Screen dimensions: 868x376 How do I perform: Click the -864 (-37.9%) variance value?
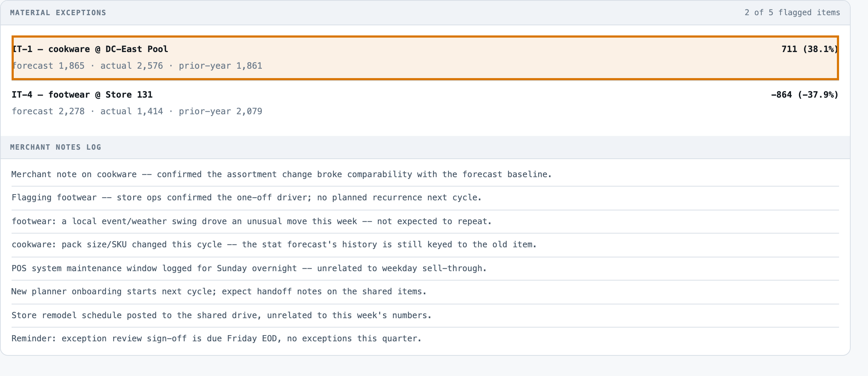point(805,95)
